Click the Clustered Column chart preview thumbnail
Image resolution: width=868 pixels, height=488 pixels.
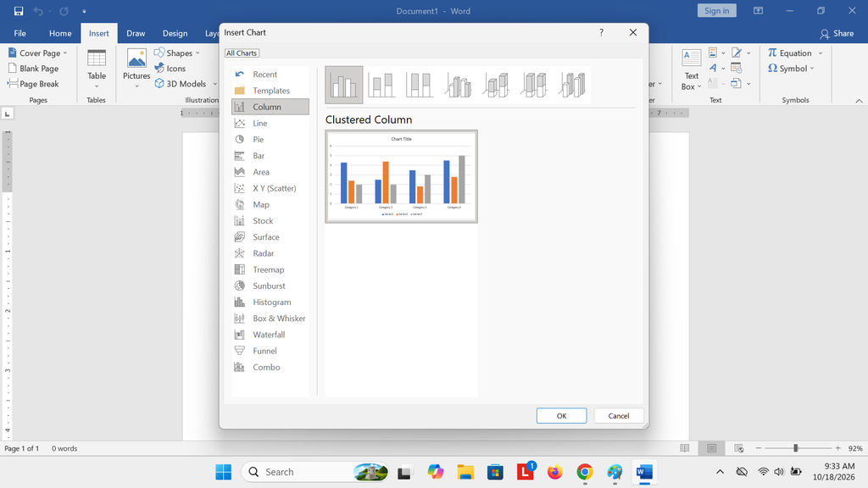tap(401, 176)
